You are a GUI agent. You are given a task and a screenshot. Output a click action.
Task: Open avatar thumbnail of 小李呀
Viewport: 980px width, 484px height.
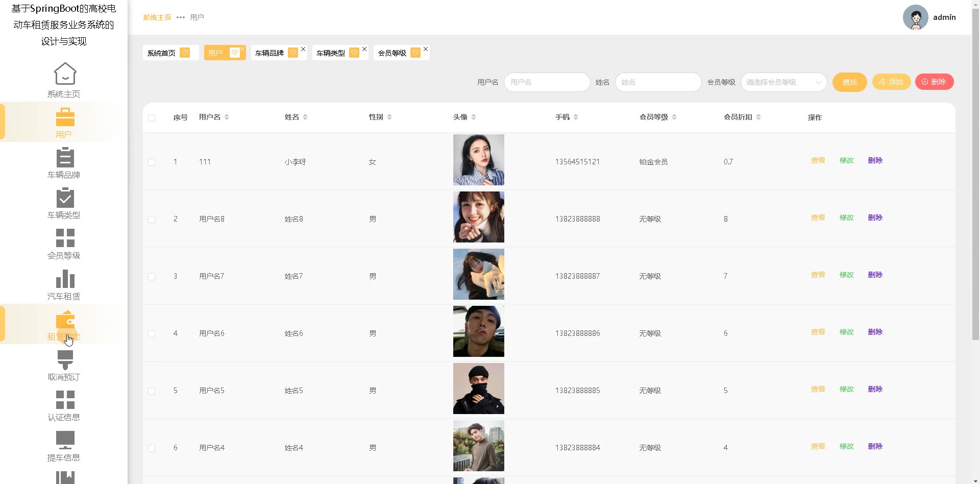pyautogui.click(x=479, y=160)
